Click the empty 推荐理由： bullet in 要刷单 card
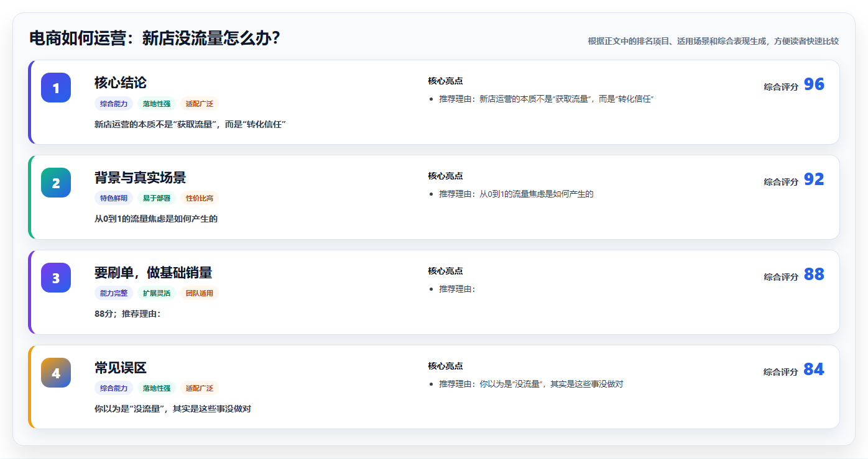This screenshot has height=459, width=868. click(458, 289)
